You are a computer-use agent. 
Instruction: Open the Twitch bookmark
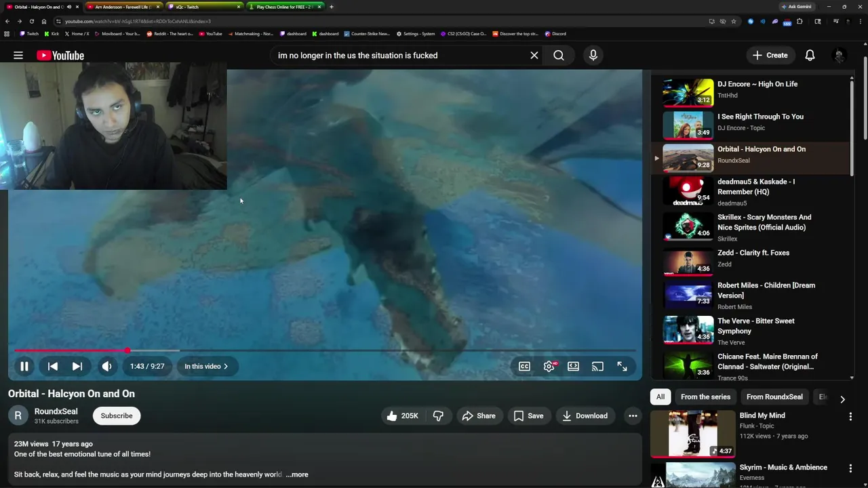(x=29, y=34)
